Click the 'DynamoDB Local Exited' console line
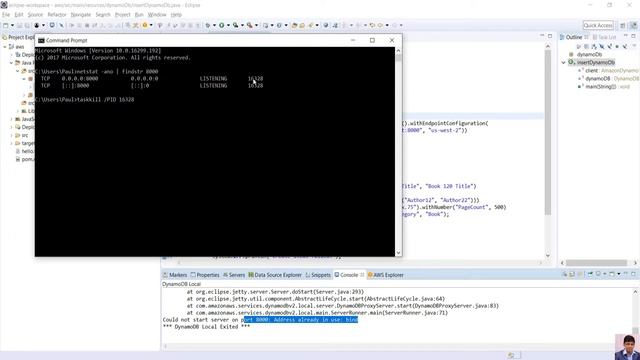640x360 pixels. tap(206, 327)
